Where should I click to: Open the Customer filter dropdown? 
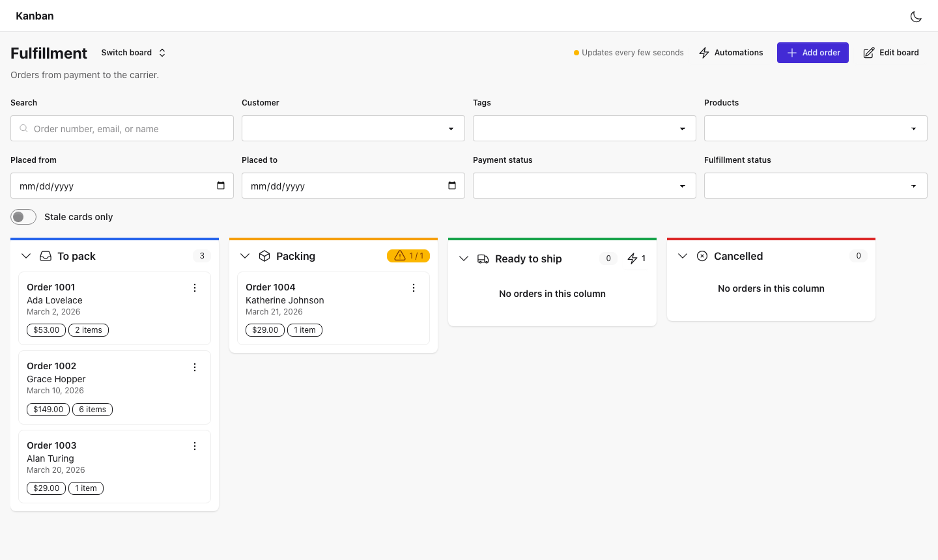(353, 128)
